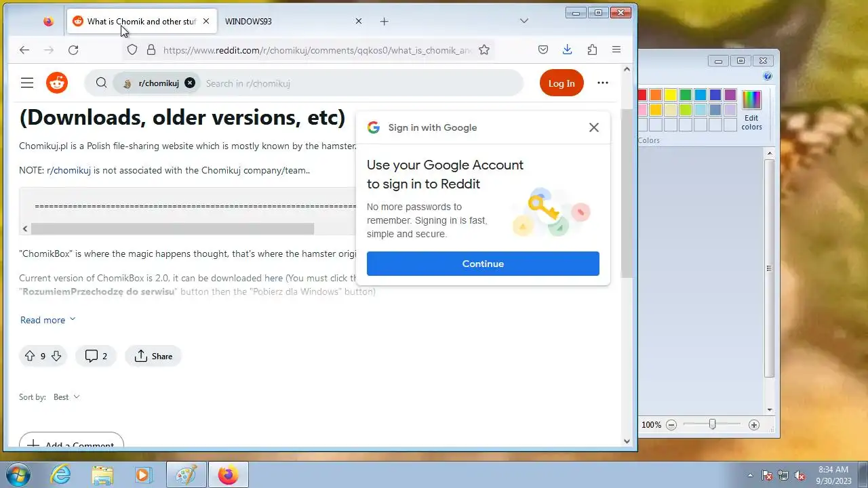The image size is (868, 488).
Task: Click scroll down arrow in Paint canvas
Action: [770, 409]
